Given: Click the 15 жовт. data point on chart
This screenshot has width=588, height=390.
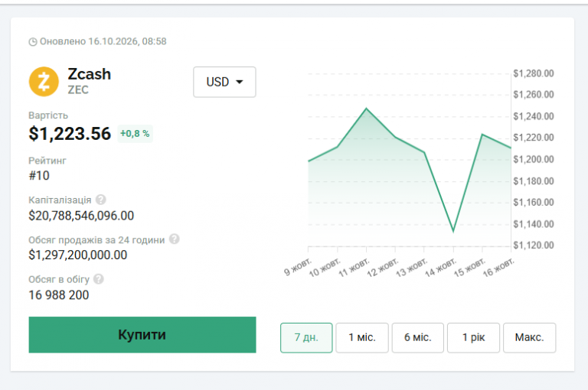Looking at the screenshot, I should pyautogui.click(x=482, y=135).
